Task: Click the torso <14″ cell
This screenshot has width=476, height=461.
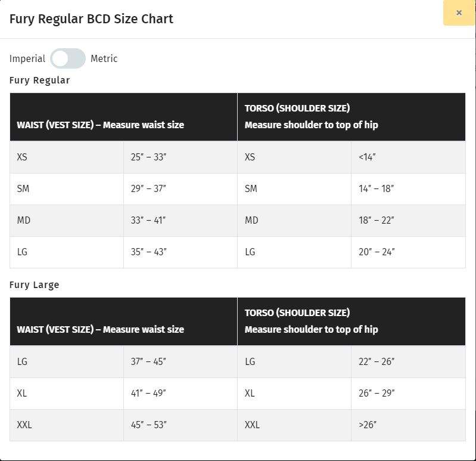Action: coord(368,157)
